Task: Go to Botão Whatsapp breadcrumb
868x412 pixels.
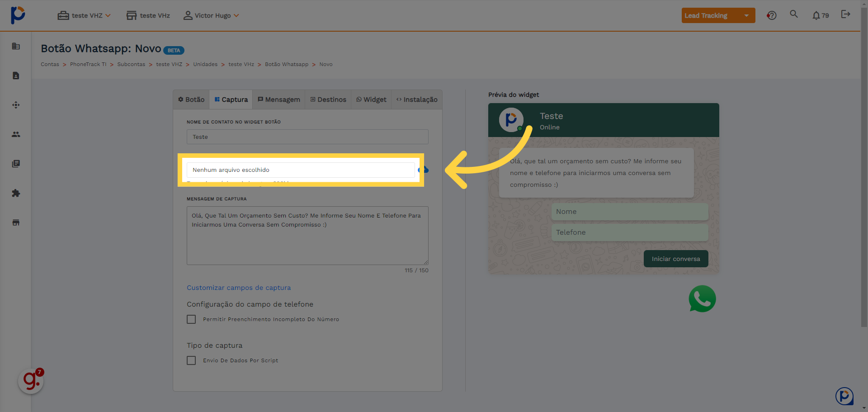Action: point(287,64)
